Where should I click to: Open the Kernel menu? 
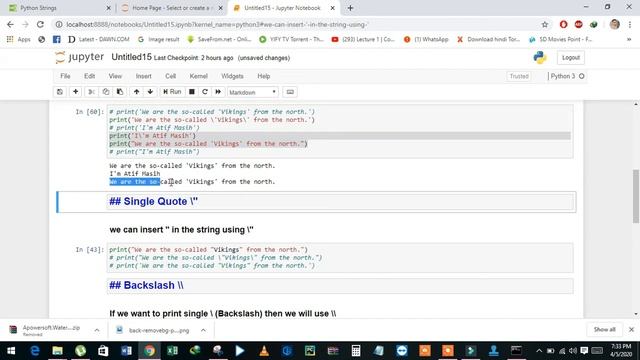[x=199, y=76]
